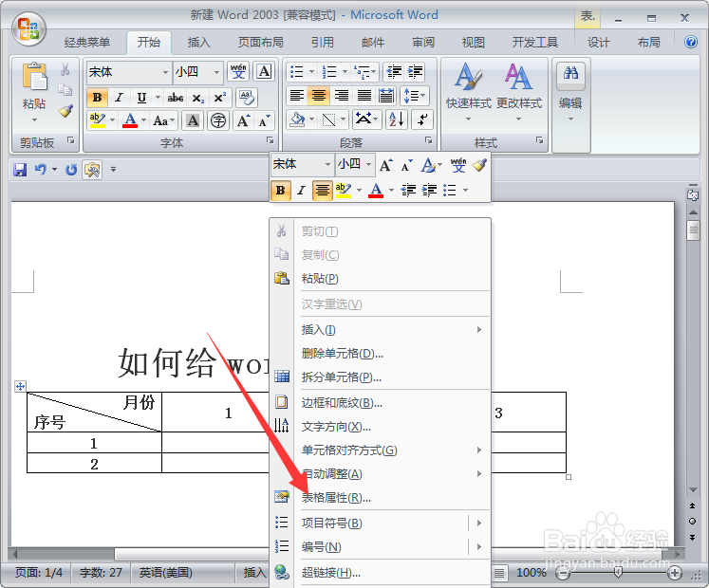Click Save icon in quick access toolbar

pyautogui.click(x=20, y=170)
